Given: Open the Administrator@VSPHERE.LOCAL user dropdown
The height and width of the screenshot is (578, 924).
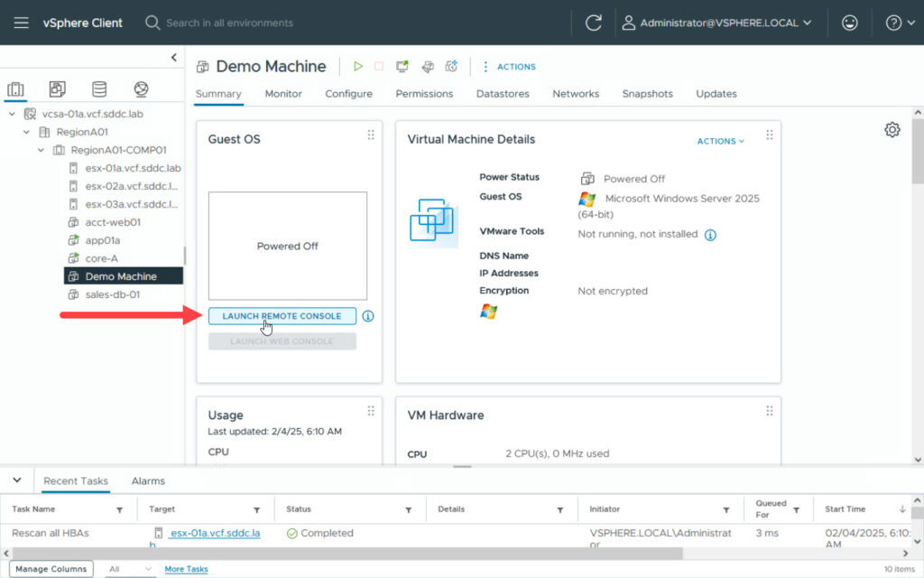Looking at the screenshot, I should coord(717,23).
